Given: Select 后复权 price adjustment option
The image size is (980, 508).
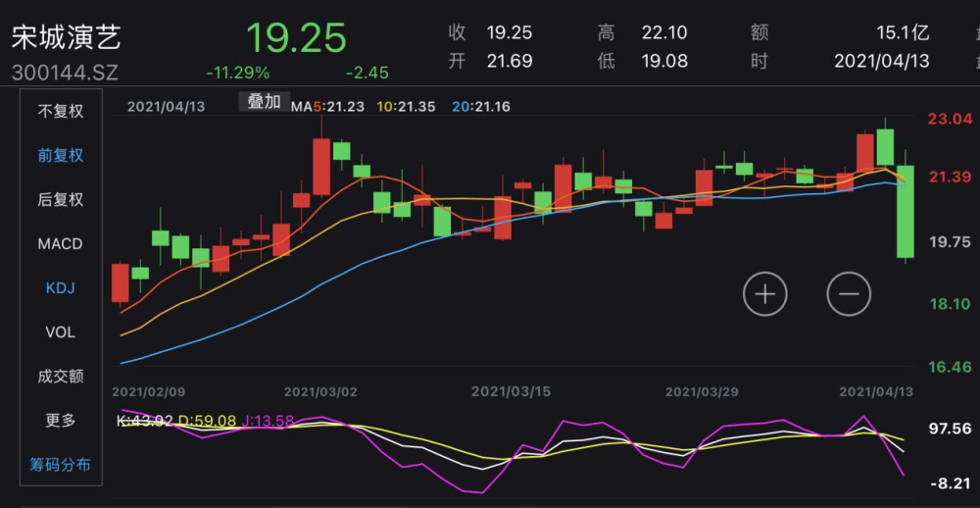Looking at the screenshot, I should point(61,199).
